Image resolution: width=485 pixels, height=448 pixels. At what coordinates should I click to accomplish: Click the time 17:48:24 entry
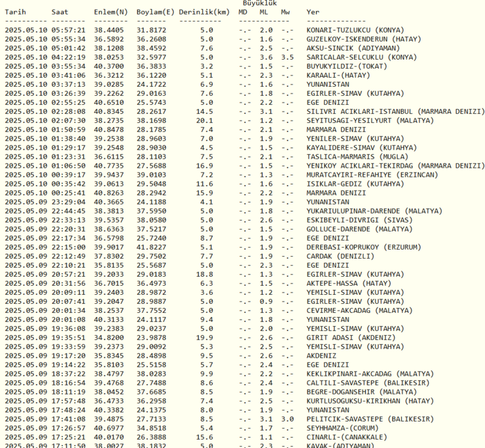click(x=69, y=410)
